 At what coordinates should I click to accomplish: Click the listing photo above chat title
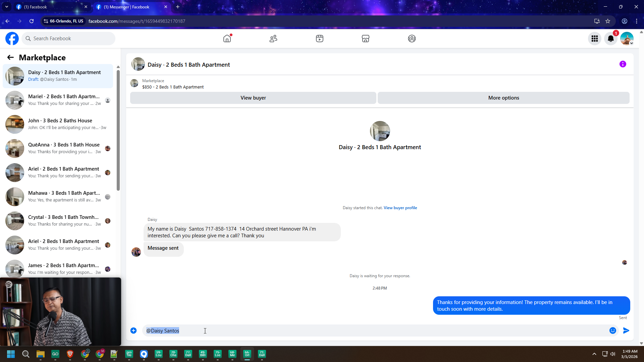point(380,131)
